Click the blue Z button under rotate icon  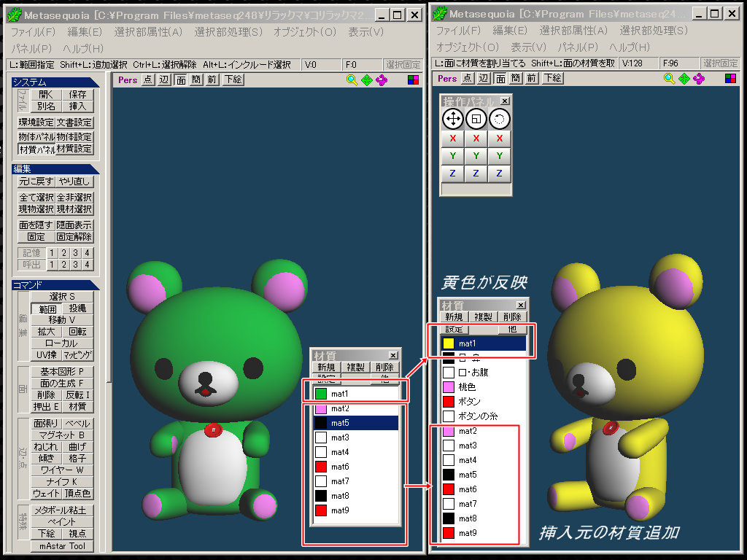tap(499, 174)
